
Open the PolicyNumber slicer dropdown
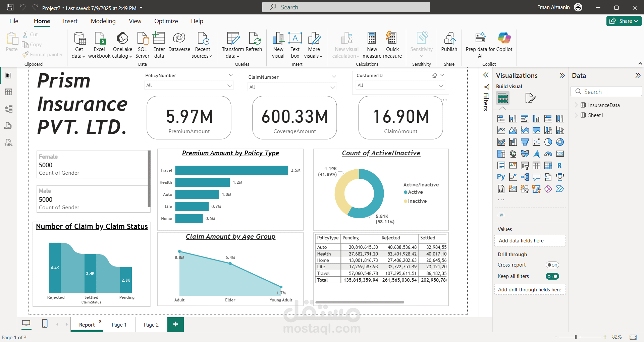(230, 85)
